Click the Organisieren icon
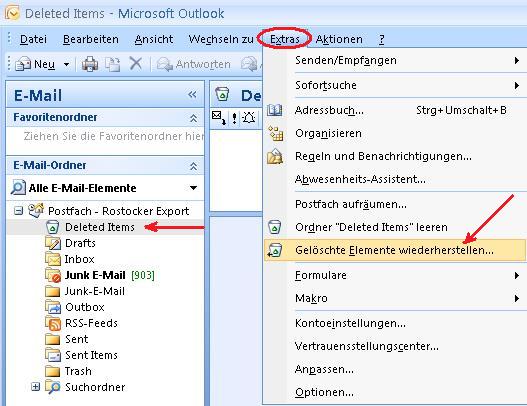The width and height of the screenshot is (527, 406). [x=275, y=133]
